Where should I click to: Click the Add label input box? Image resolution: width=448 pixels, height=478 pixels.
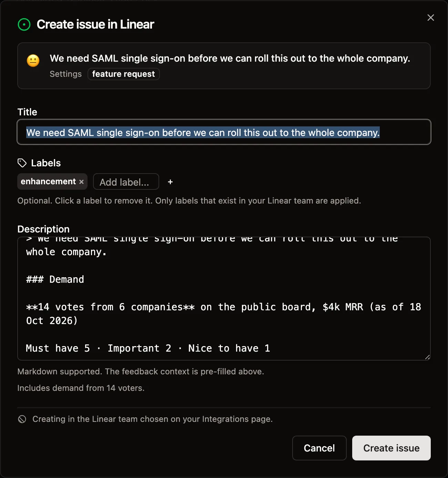pyautogui.click(x=126, y=182)
